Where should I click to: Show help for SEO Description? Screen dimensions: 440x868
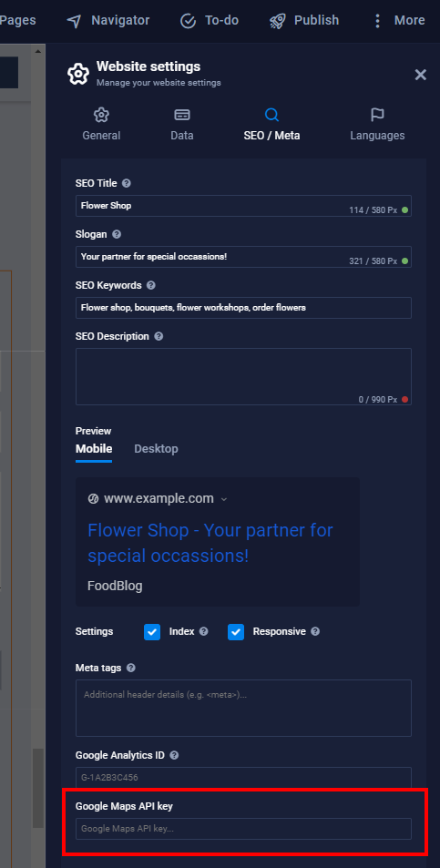(x=159, y=336)
